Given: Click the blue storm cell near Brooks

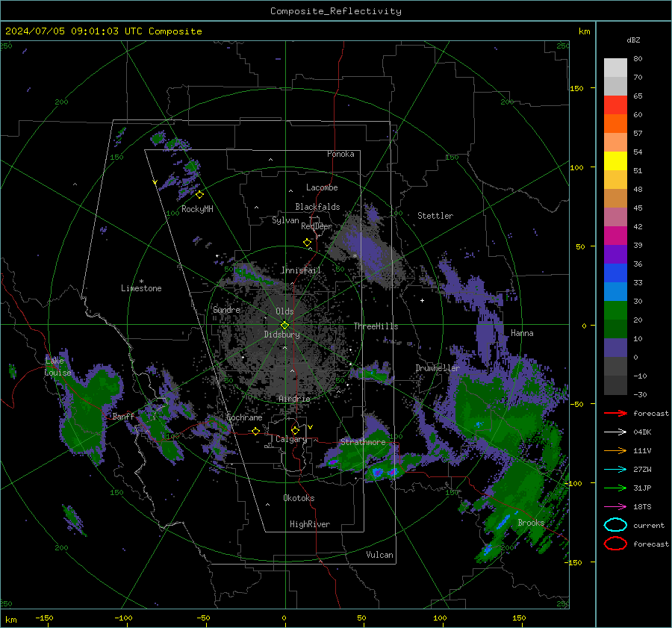Looking at the screenshot, I should click(503, 523).
